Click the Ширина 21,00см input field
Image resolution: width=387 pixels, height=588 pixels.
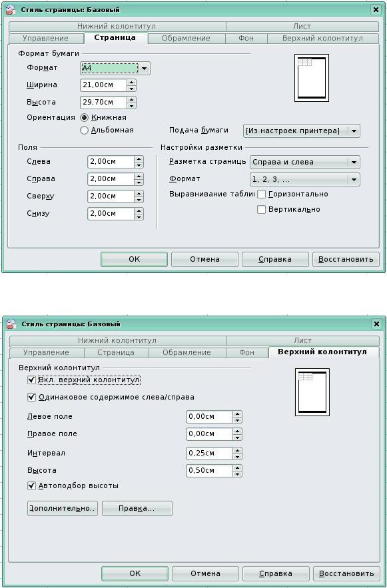coord(103,85)
